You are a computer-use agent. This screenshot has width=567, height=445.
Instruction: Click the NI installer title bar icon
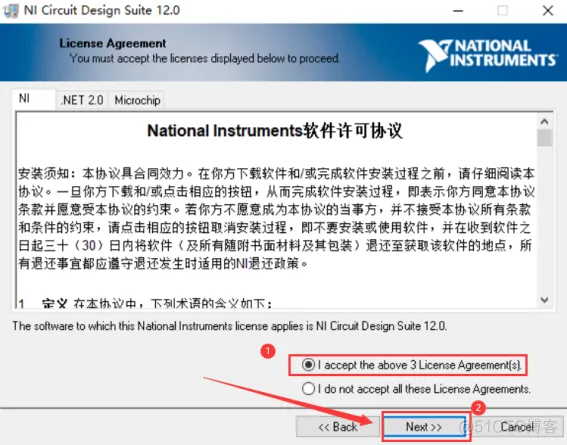tap(11, 11)
